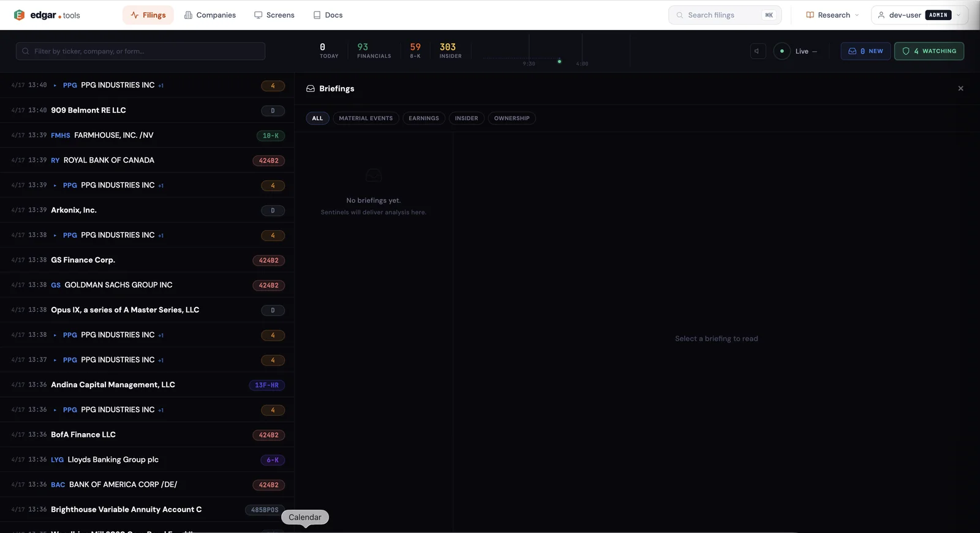Viewport: 980px width, 533px height.
Task: Select the OWNERSHIP filter
Action: [x=511, y=118]
